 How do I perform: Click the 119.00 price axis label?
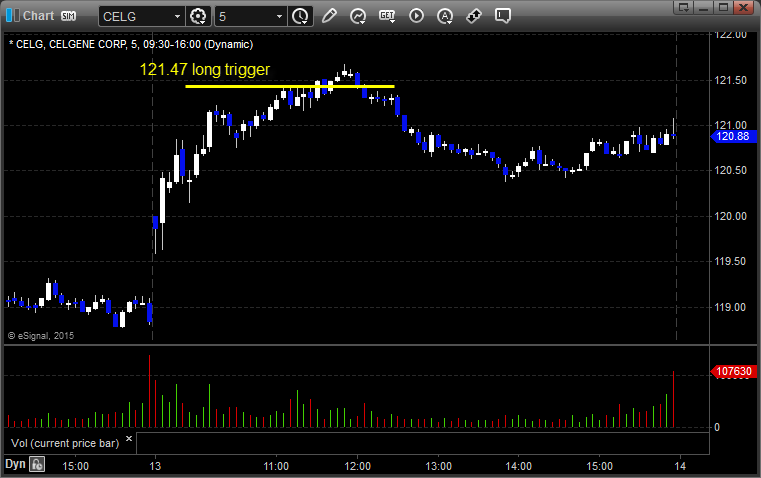(x=730, y=307)
